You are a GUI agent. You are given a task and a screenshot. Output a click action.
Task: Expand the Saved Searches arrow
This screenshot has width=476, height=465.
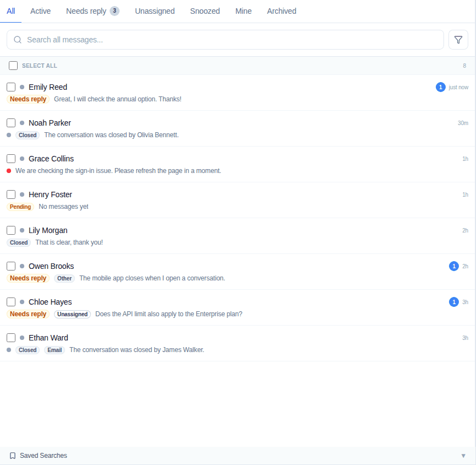coord(463,456)
